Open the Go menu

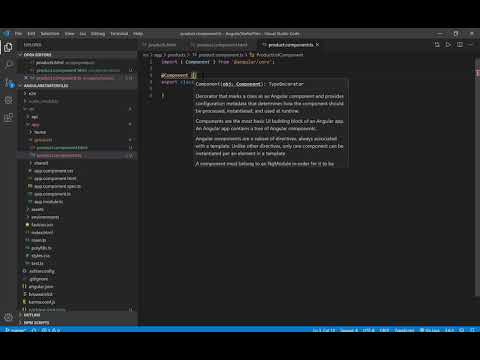[83, 34]
